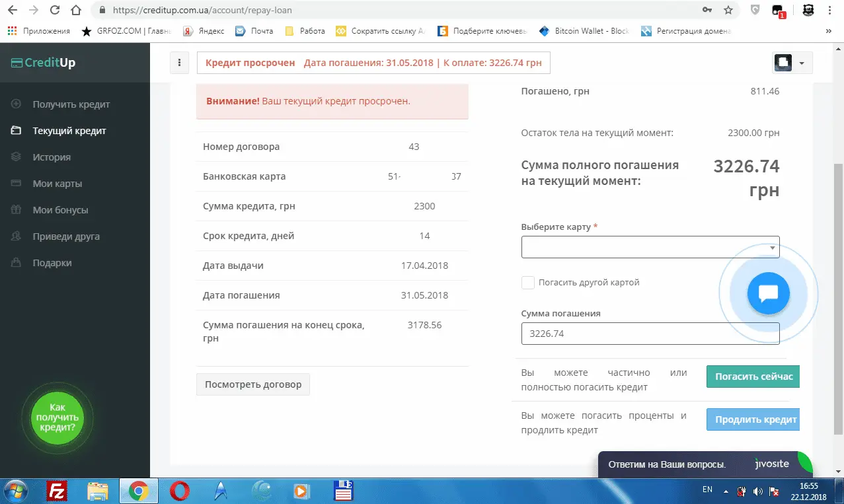The width and height of the screenshot is (844, 504).
Task: Click the browser reload page icon
Action: point(55,10)
